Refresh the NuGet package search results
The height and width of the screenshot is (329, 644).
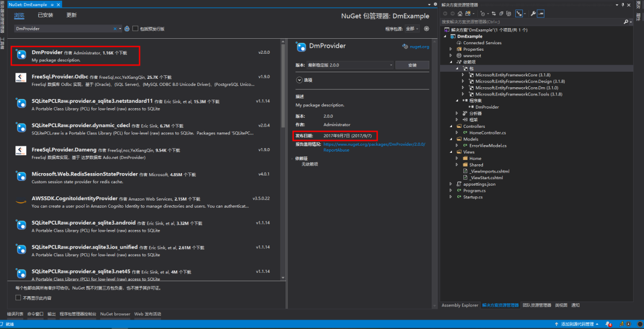[127, 29]
